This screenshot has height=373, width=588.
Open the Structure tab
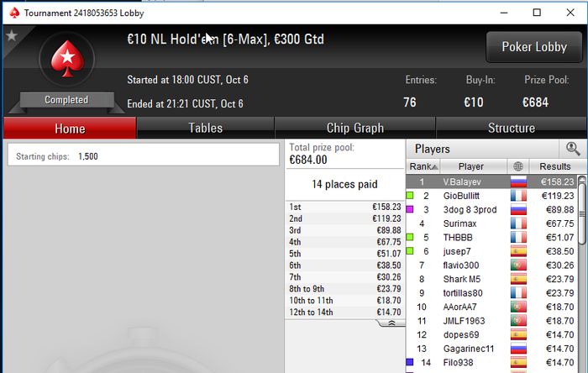pos(511,128)
